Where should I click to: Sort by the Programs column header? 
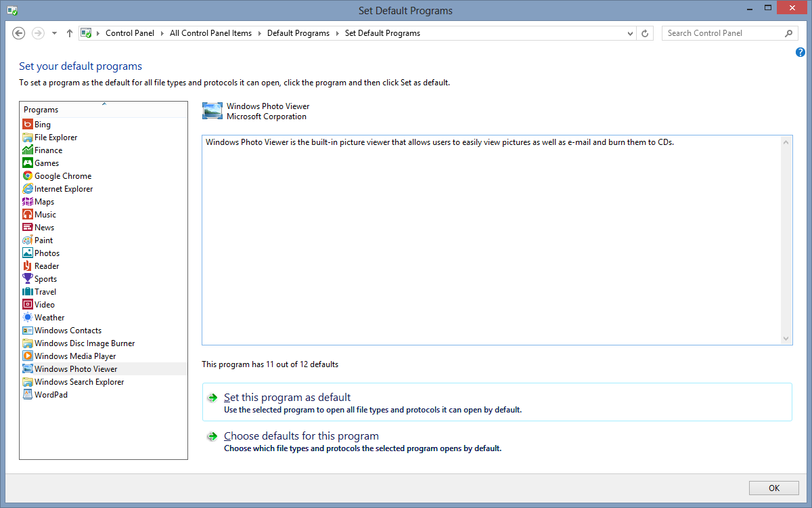coord(104,110)
